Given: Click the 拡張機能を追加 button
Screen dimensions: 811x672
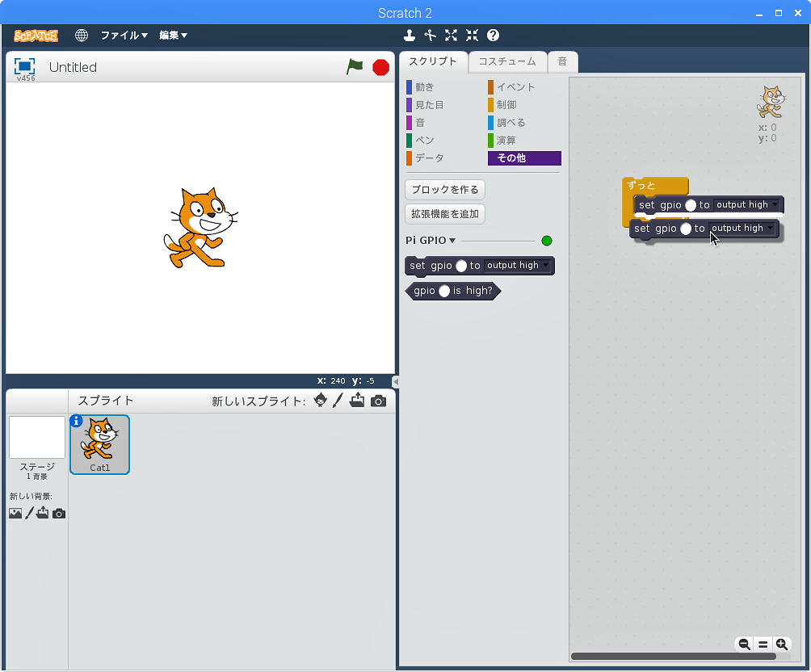Looking at the screenshot, I should point(445,214).
